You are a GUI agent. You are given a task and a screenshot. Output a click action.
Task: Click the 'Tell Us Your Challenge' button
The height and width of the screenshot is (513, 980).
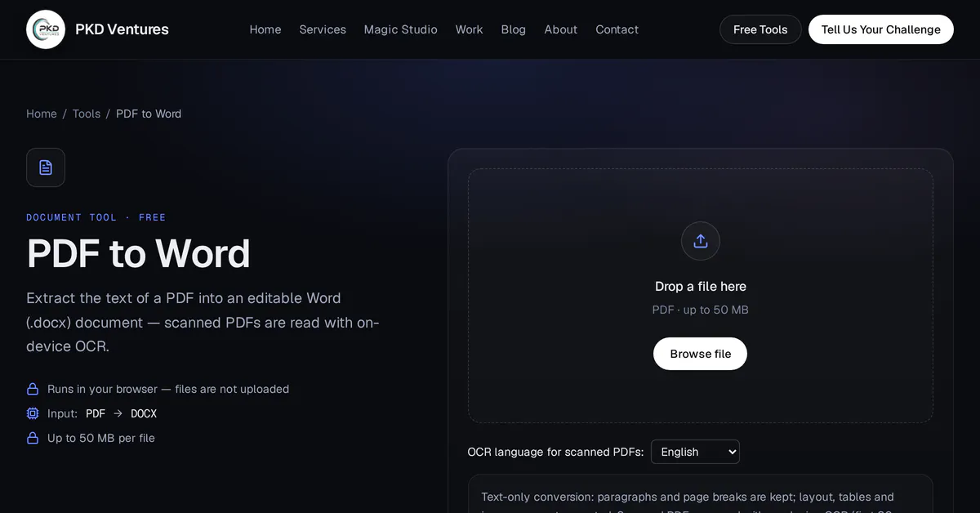click(881, 29)
